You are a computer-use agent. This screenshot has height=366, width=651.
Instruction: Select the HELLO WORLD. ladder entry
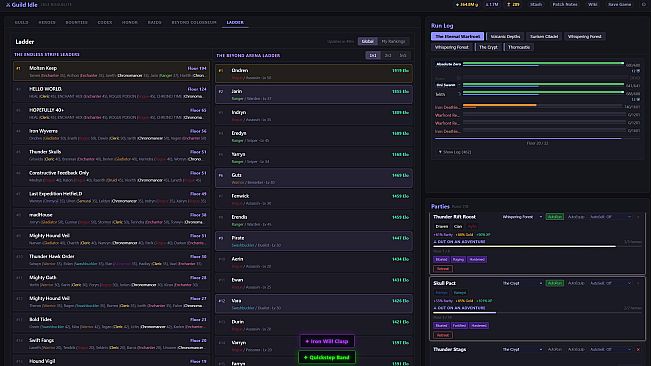click(x=111, y=92)
